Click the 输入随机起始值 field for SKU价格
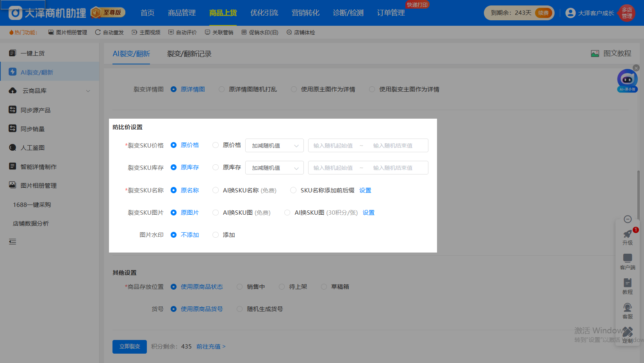 (x=333, y=146)
